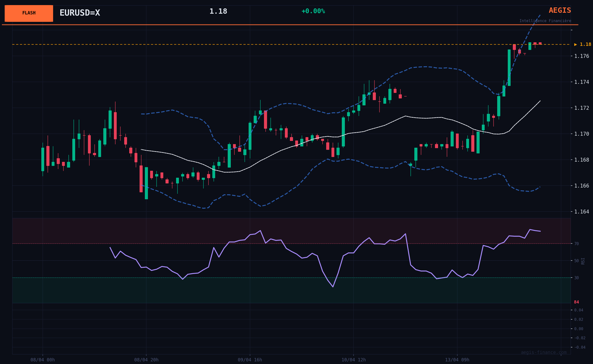The height and width of the screenshot is (364, 593).
Task: Click the aegis-finance.com watermark
Action: coord(544,352)
